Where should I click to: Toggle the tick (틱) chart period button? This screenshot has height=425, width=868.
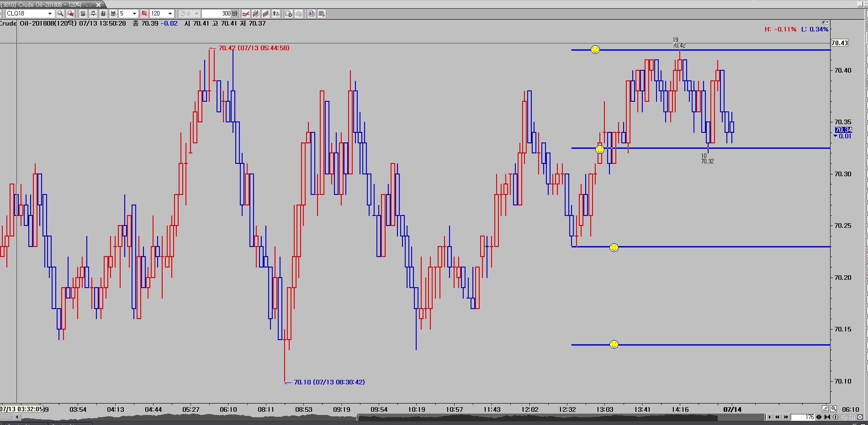click(x=144, y=14)
